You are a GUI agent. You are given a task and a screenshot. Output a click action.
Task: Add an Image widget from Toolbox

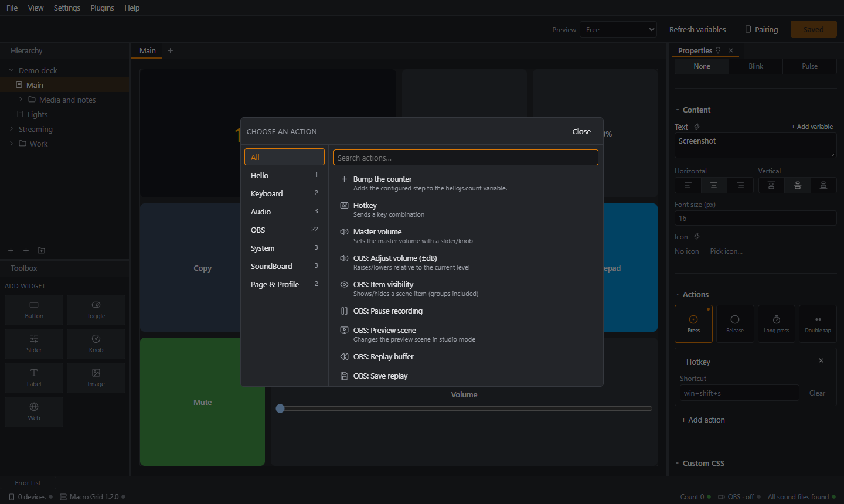point(96,378)
